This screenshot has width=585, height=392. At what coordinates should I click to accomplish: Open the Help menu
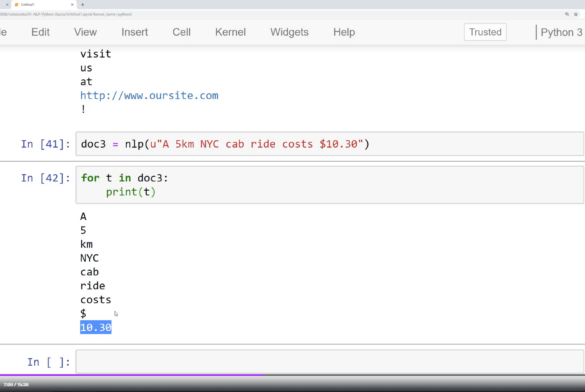point(344,32)
